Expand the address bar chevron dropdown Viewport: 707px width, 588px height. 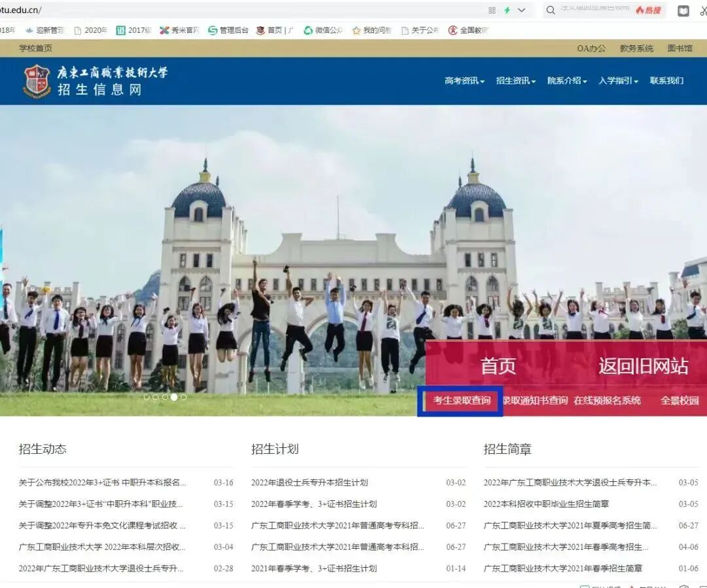click(x=521, y=10)
